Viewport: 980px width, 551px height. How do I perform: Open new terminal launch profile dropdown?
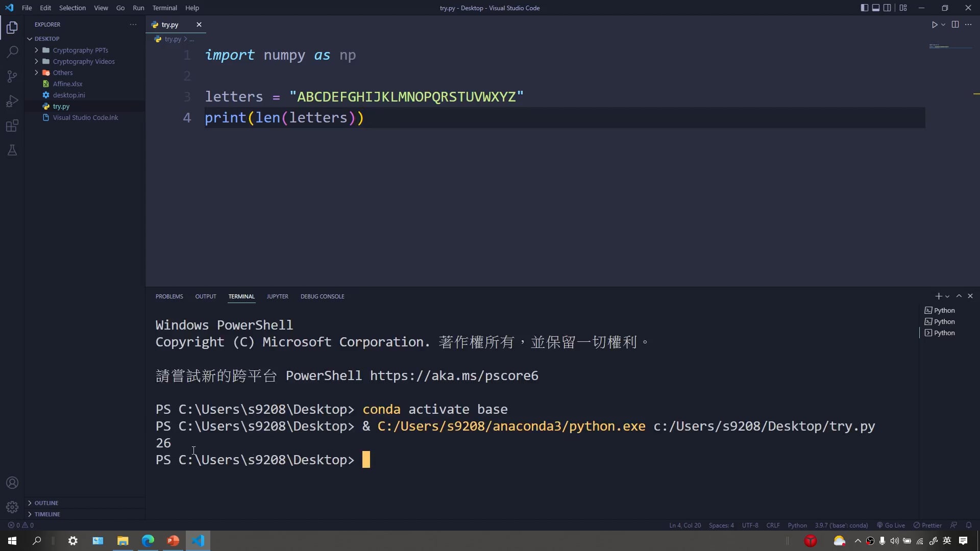(948, 296)
